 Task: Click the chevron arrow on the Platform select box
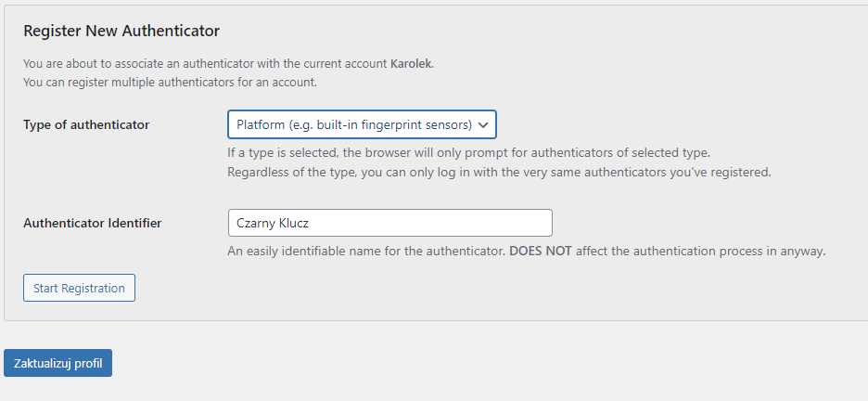pos(483,125)
